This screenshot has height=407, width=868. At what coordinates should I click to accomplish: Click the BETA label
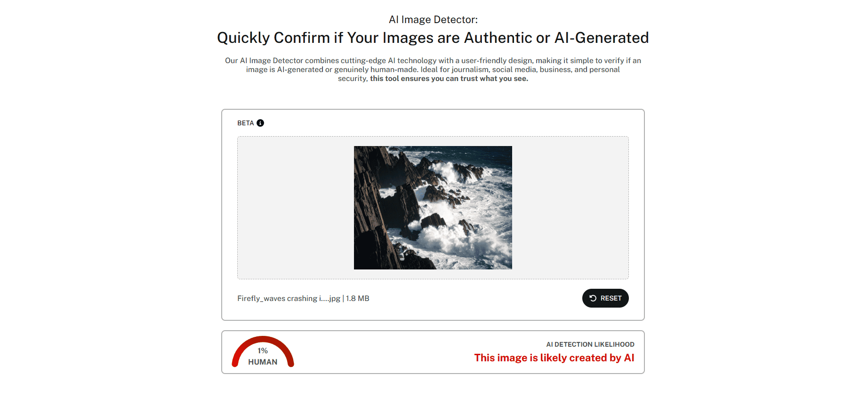click(x=245, y=123)
